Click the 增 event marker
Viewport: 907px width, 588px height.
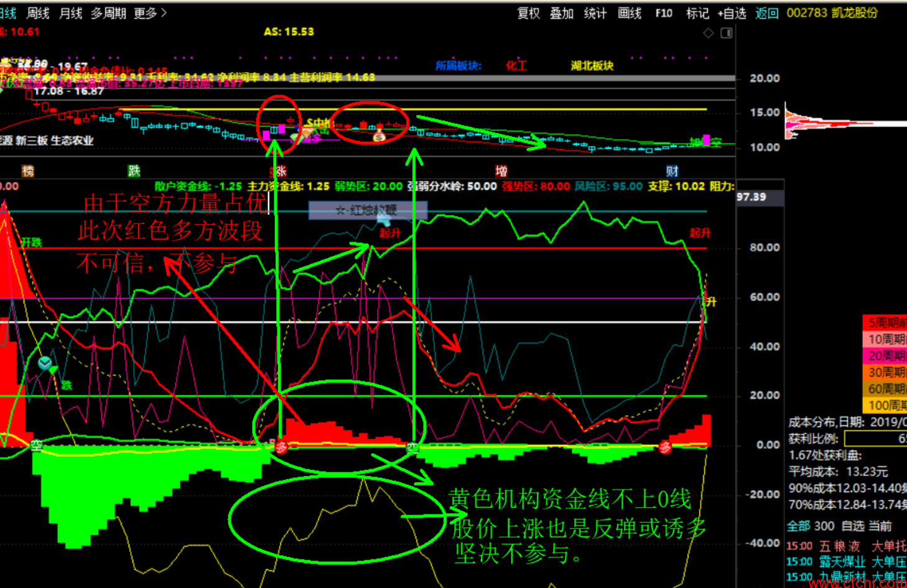[501, 171]
